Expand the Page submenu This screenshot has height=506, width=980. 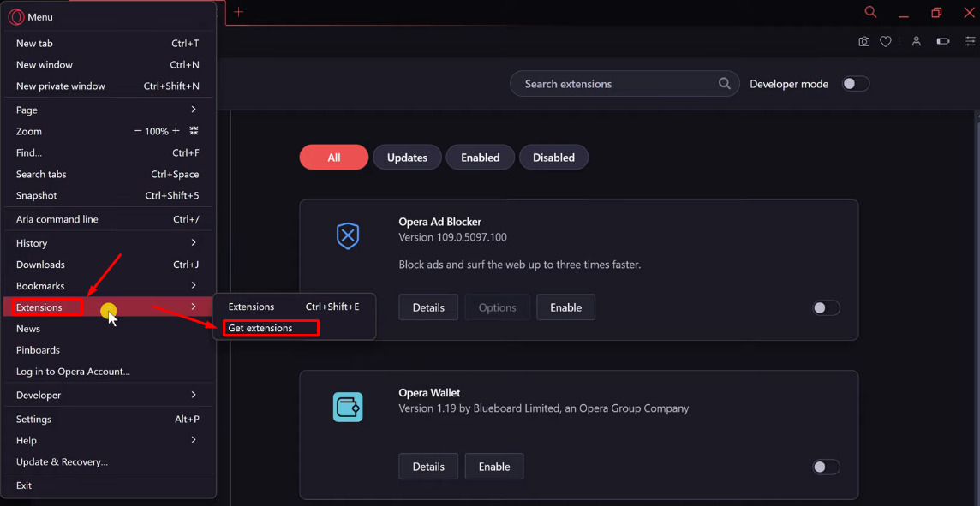(x=193, y=110)
